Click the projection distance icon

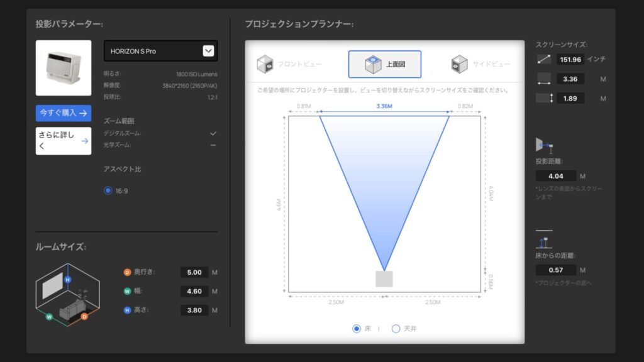544,146
